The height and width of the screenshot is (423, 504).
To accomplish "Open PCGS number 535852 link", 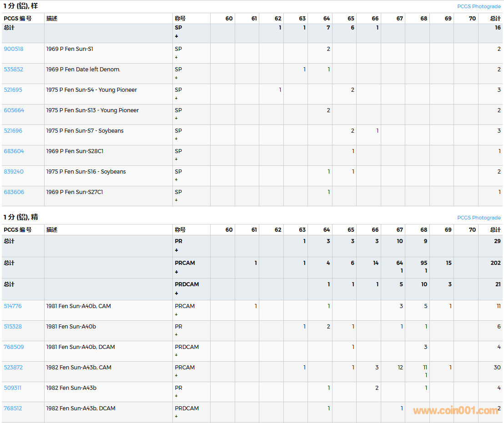I will (x=14, y=70).
